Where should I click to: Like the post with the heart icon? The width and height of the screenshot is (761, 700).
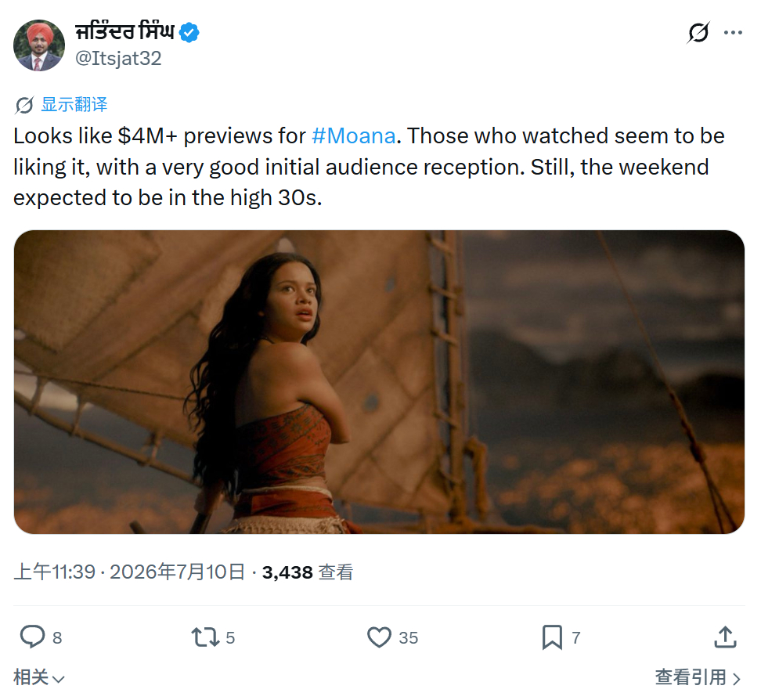[x=379, y=637]
